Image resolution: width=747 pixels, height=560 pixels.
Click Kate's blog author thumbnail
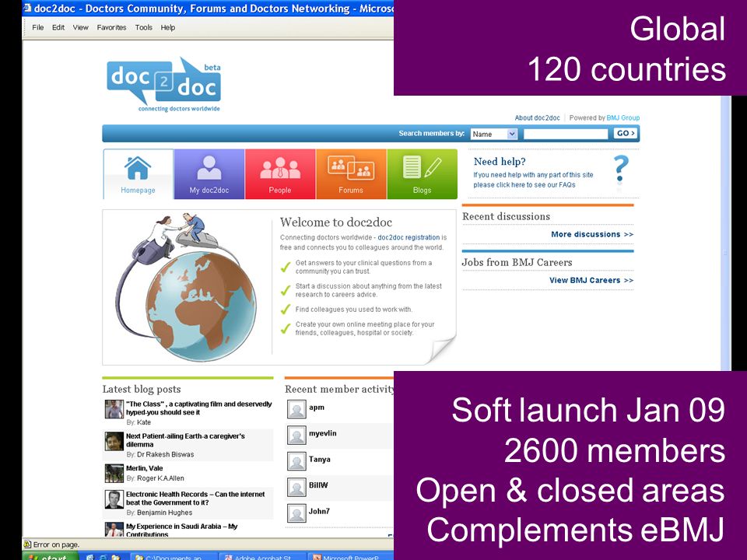point(114,410)
